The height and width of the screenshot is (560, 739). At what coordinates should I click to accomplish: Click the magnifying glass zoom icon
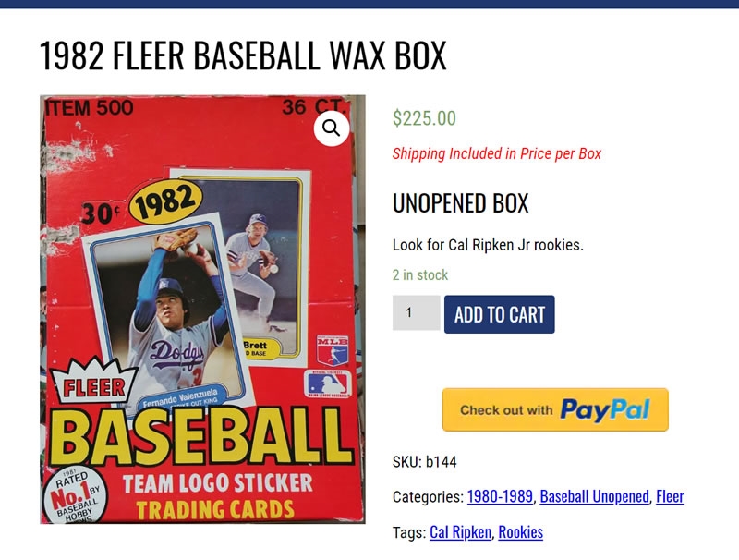point(332,128)
